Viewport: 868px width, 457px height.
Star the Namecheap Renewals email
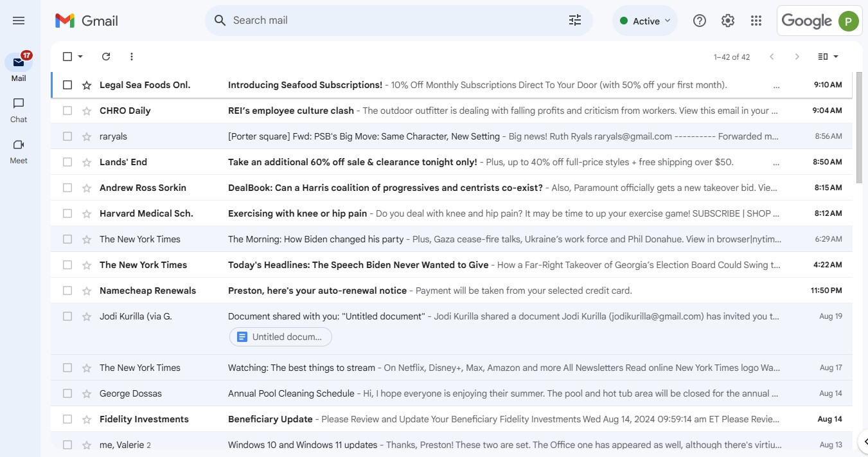(87, 291)
